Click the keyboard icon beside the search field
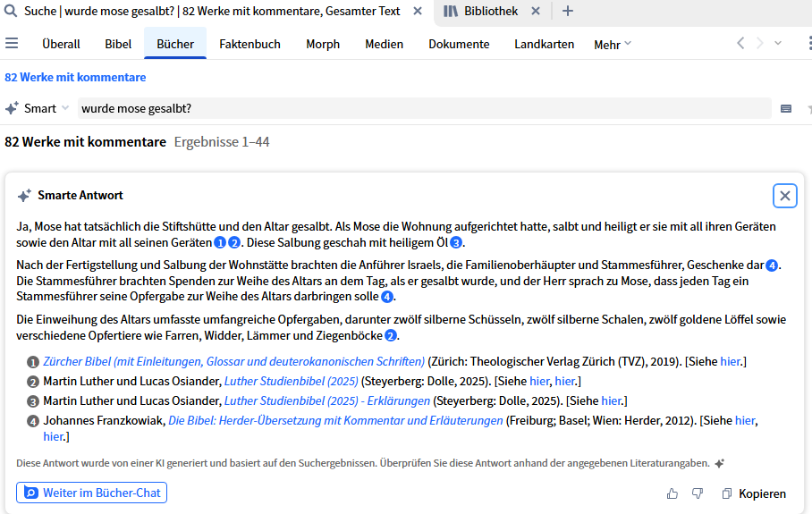Image resolution: width=812 pixels, height=514 pixels. tap(786, 109)
